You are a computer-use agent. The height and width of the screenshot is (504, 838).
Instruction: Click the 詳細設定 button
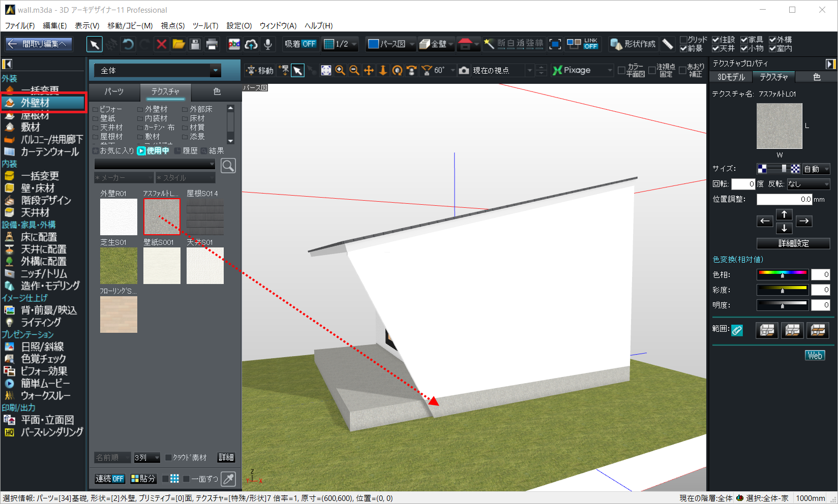point(793,243)
